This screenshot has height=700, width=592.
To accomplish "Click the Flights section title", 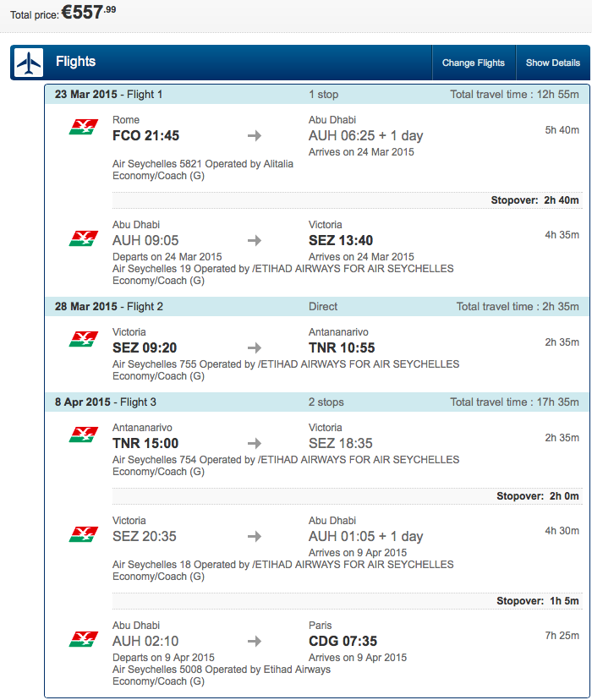I will pos(75,61).
